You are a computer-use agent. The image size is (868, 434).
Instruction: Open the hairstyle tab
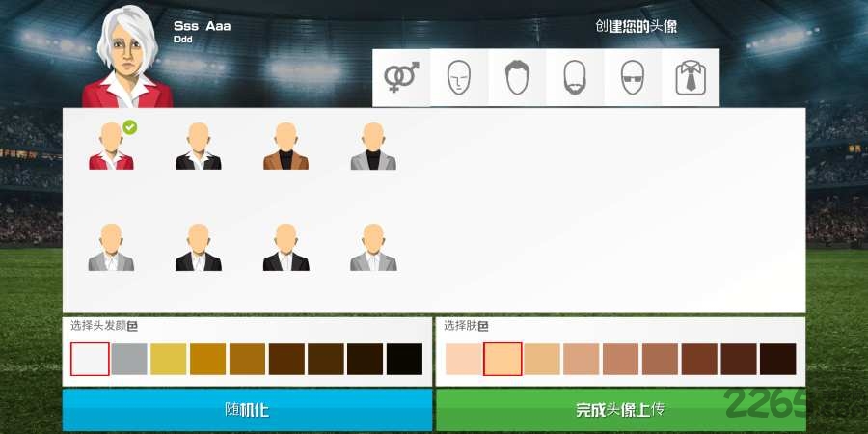point(517,77)
